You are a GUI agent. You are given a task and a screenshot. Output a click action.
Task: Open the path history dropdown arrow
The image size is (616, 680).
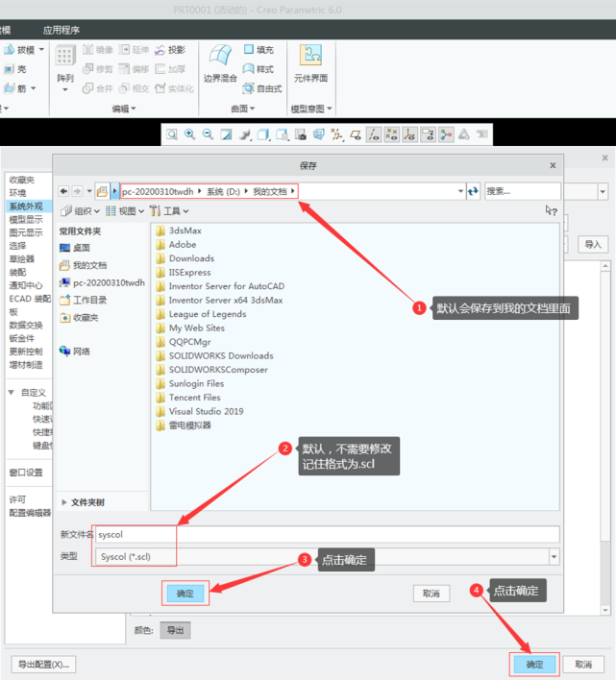pyautogui.click(x=460, y=191)
